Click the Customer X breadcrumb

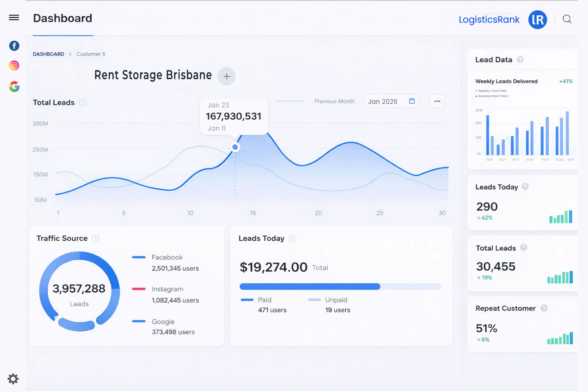(91, 54)
